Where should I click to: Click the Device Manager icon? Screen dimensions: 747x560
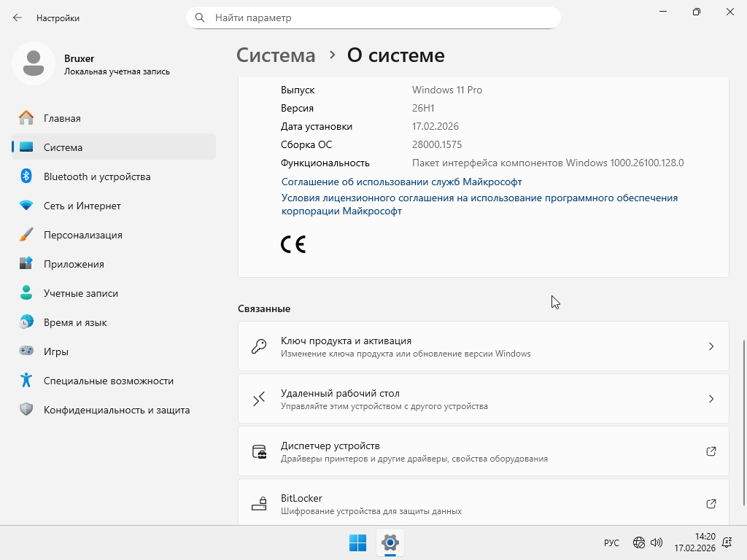pos(259,451)
